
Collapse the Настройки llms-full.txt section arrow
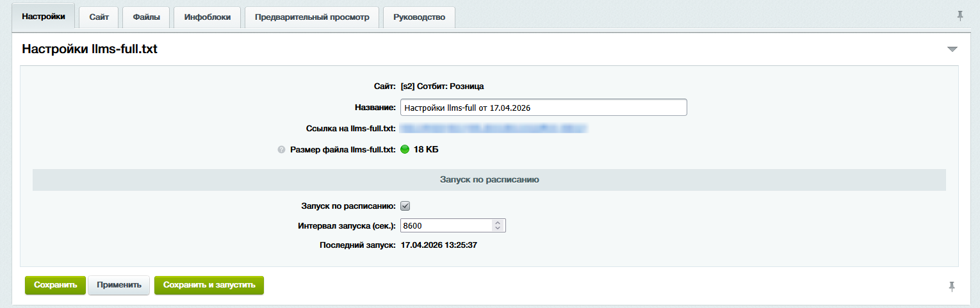click(x=952, y=49)
